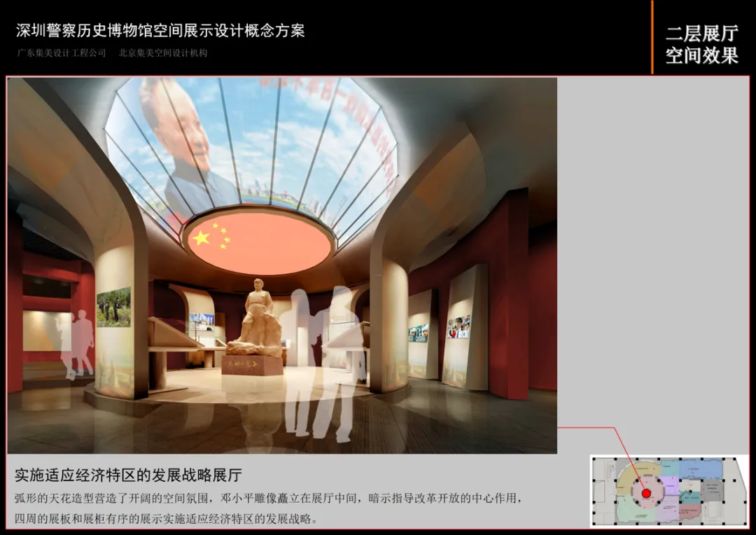Click the description line starting 弧形的天花造型
This screenshot has width=756, height=535.
pyautogui.click(x=268, y=498)
